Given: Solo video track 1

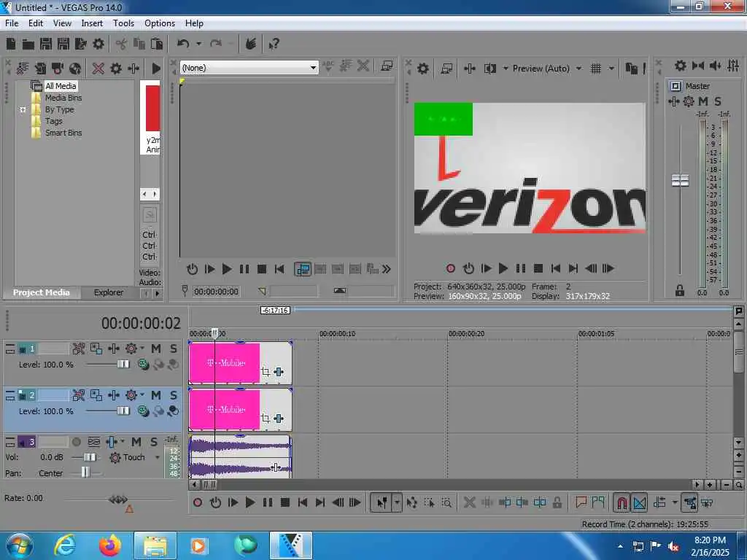Looking at the screenshot, I should coord(174,349).
